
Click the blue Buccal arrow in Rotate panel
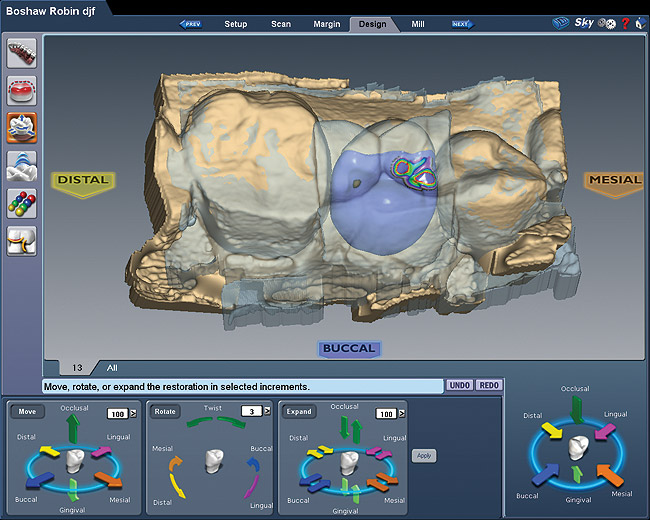[x=251, y=468]
